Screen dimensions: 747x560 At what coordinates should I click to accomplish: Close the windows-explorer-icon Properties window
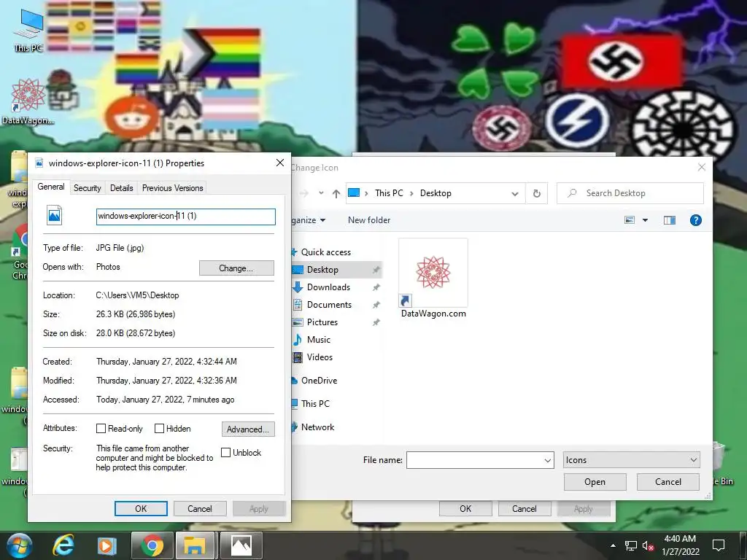280,163
